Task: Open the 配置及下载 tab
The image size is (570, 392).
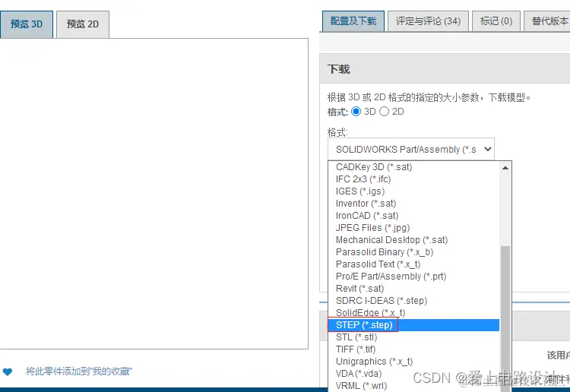Action: coord(353,21)
